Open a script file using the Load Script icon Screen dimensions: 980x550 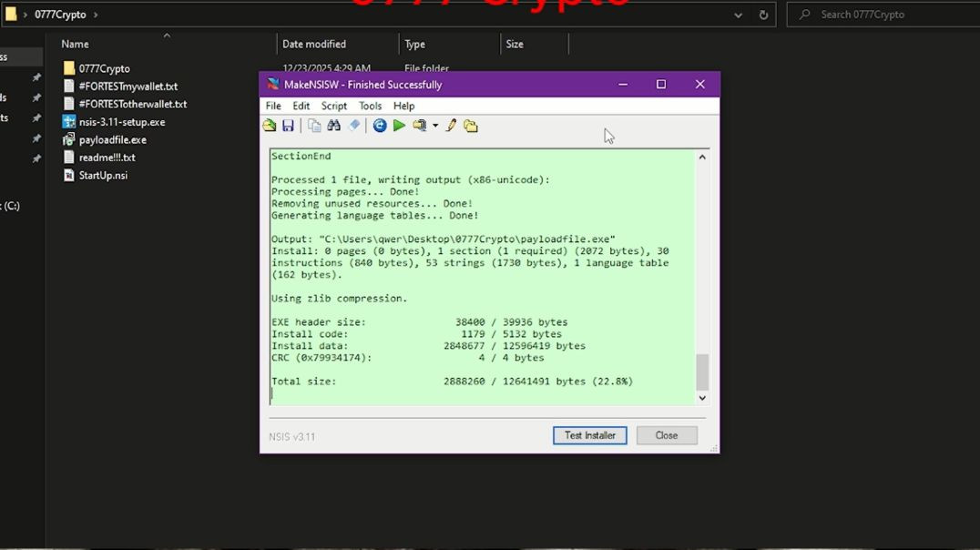point(270,126)
